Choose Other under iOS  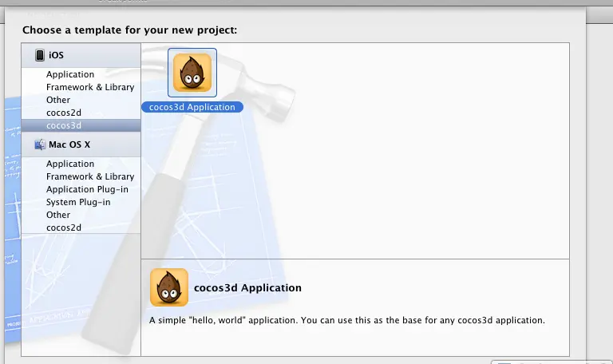[x=58, y=100]
